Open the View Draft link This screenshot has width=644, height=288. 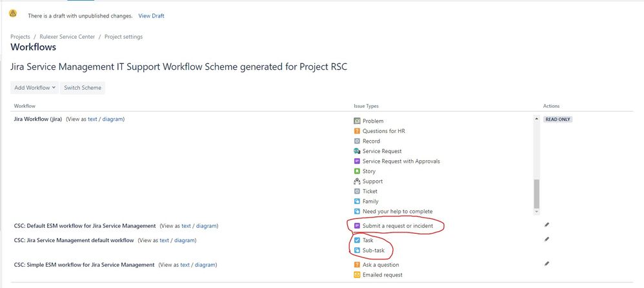pyautogui.click(x=151, y=16)
